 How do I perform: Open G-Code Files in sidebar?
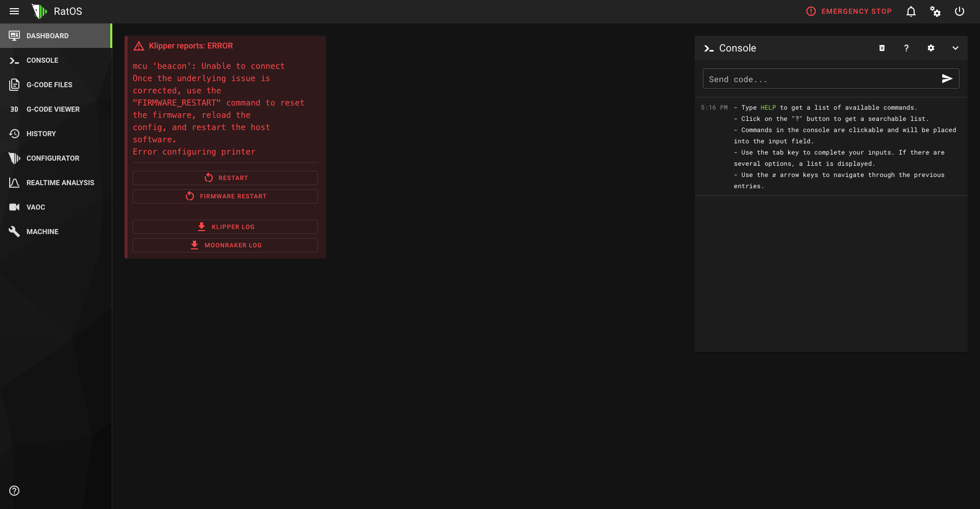55,85
